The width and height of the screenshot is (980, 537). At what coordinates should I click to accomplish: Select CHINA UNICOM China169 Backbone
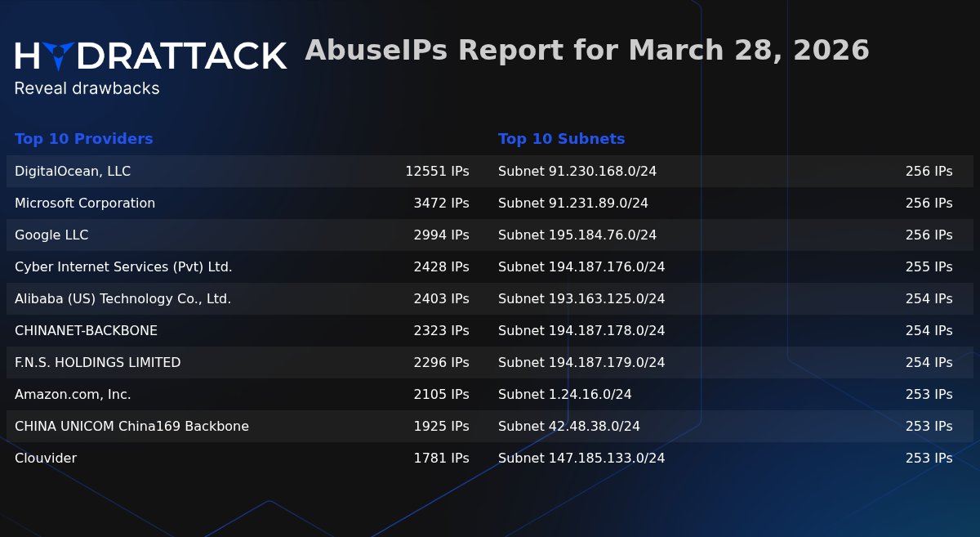tap(131, 427)
